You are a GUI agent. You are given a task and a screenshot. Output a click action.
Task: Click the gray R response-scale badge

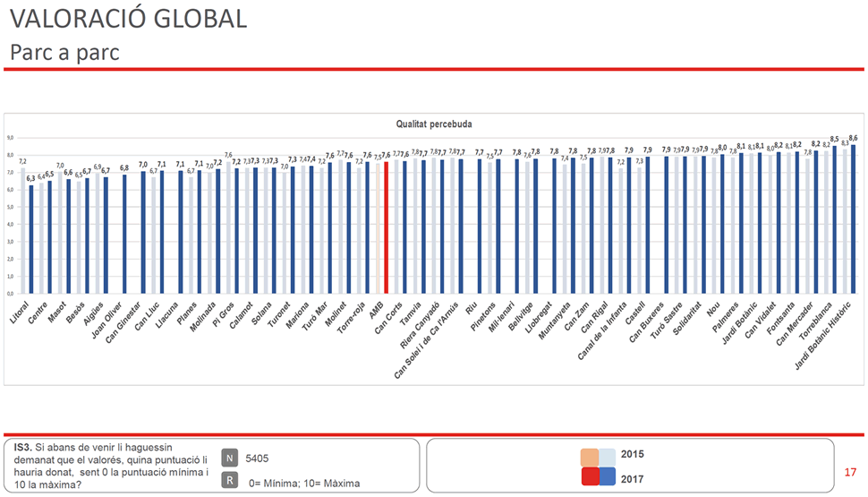tap(230, 481)
